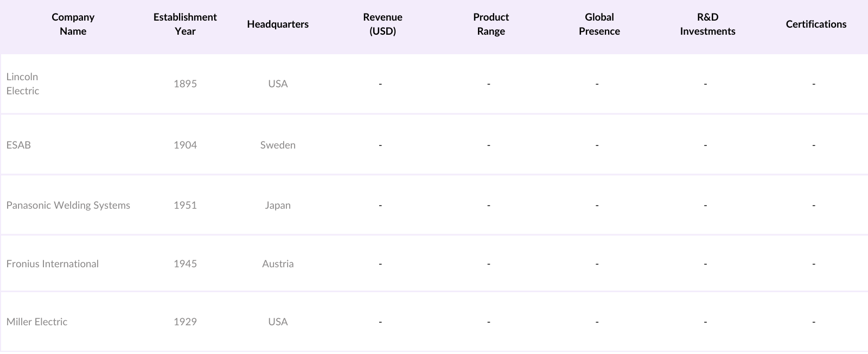This screenshot has height=354, width=868.
Task: Select the Panasonic Welding Systems cell
Action: click(x=68, y=205)
